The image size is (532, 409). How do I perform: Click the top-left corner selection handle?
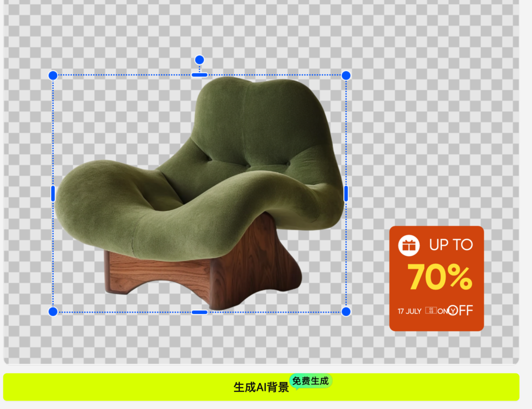(x=52, y=75)
